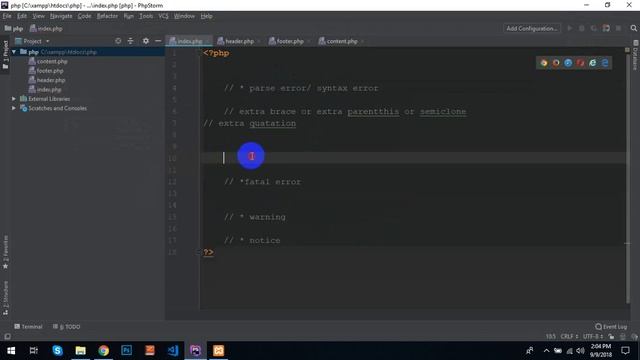Click the tool windows quick access icon

[7, 337]
